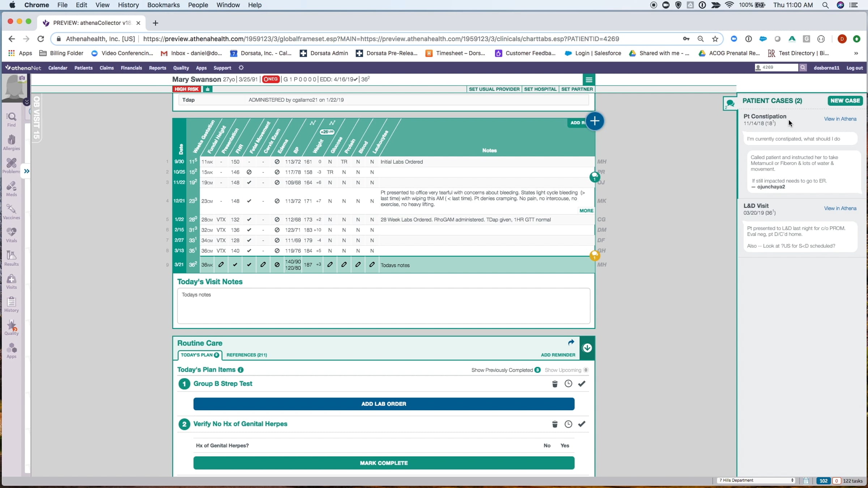Click the patient cases chat bubble icon
The width and height of the screenshot is (868, 488).
[730, 103]
